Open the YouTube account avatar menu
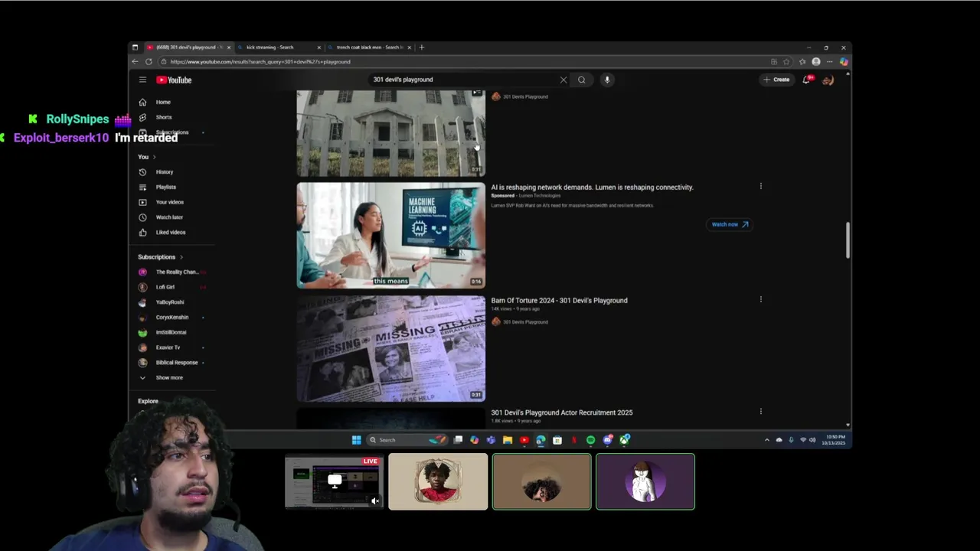 tap(828, 80)
